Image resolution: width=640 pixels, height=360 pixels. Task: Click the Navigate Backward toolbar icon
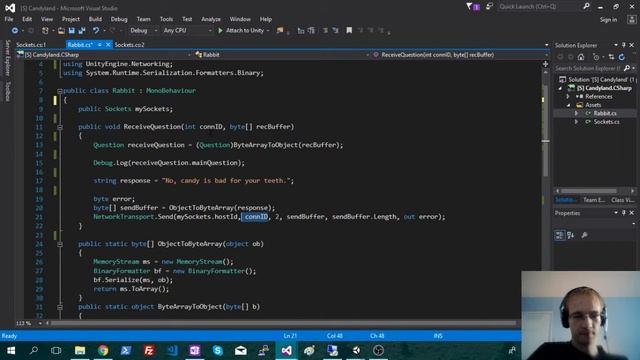15,31
